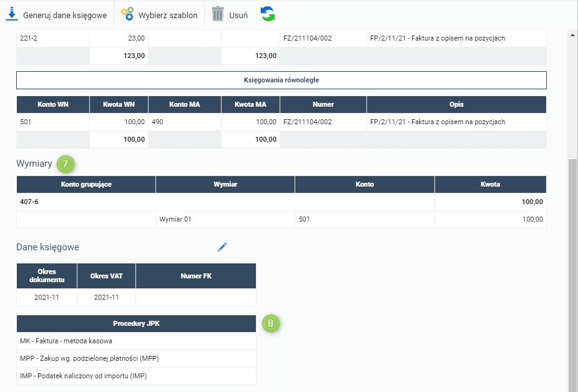
Task: Click the Numer FK header
Action: coord(196,276)
